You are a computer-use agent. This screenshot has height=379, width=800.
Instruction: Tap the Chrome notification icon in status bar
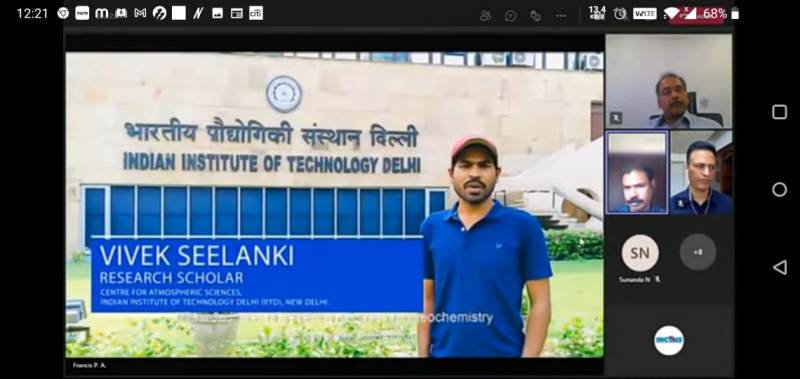63,14
